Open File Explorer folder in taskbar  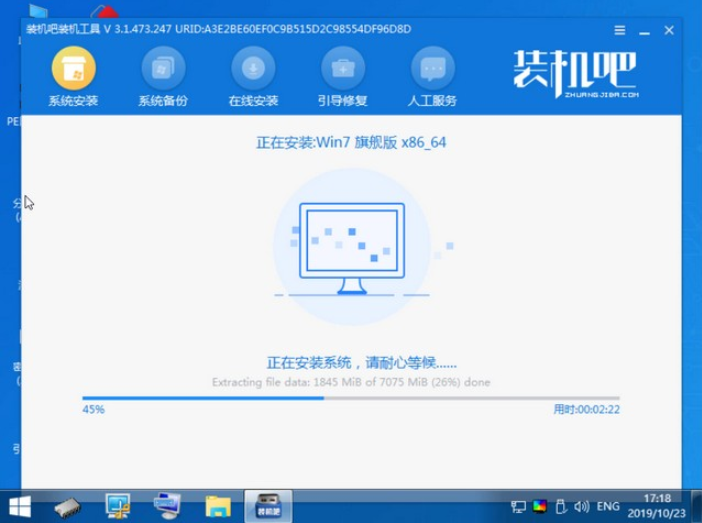(218, 507)
